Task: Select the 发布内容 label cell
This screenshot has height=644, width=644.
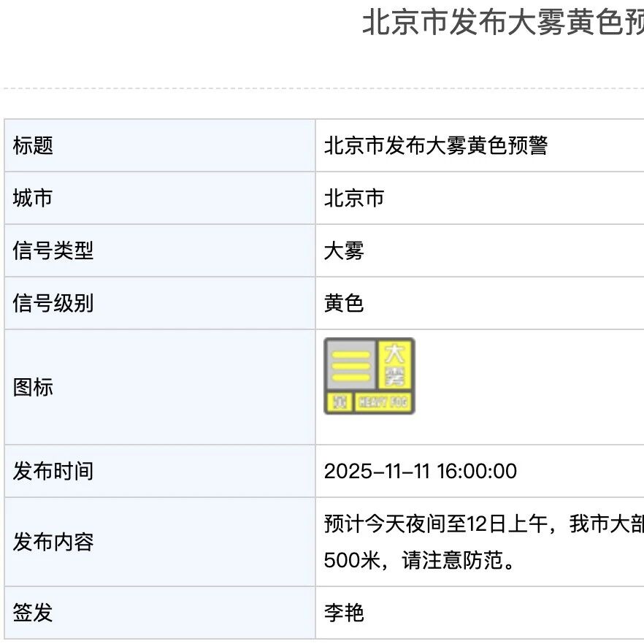Action: [x=160, y=542]
